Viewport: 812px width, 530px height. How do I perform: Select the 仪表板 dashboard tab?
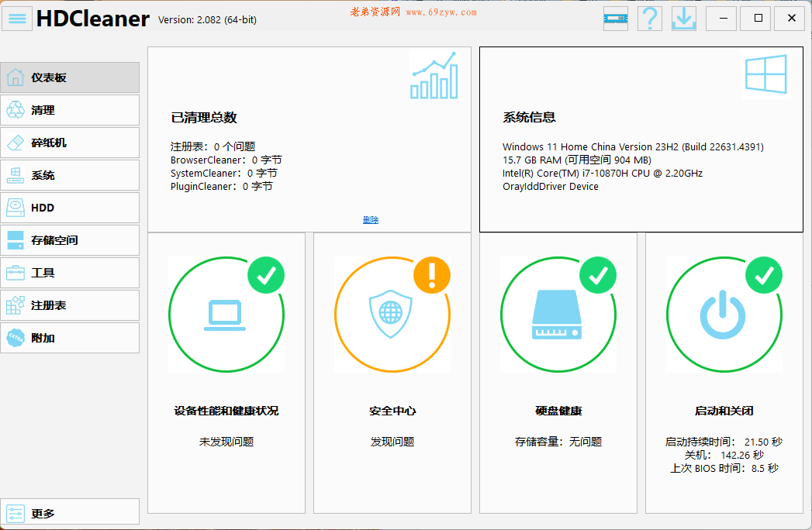[70, 77]
